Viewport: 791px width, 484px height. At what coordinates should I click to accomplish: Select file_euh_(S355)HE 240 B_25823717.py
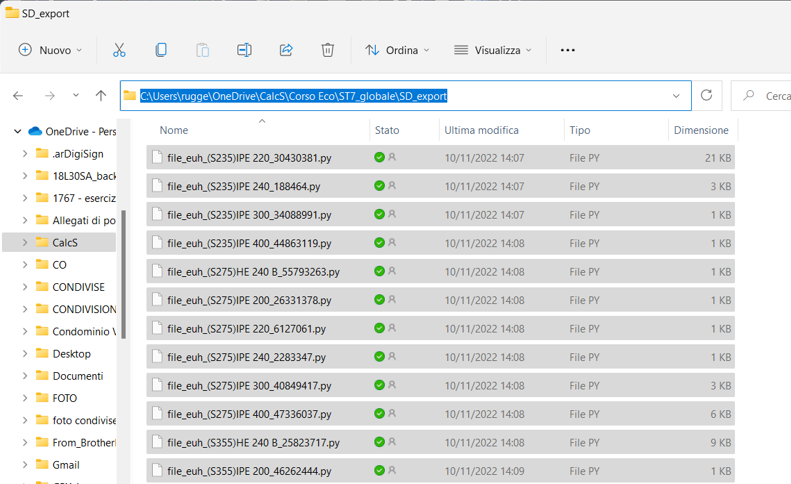click(440, 442)
